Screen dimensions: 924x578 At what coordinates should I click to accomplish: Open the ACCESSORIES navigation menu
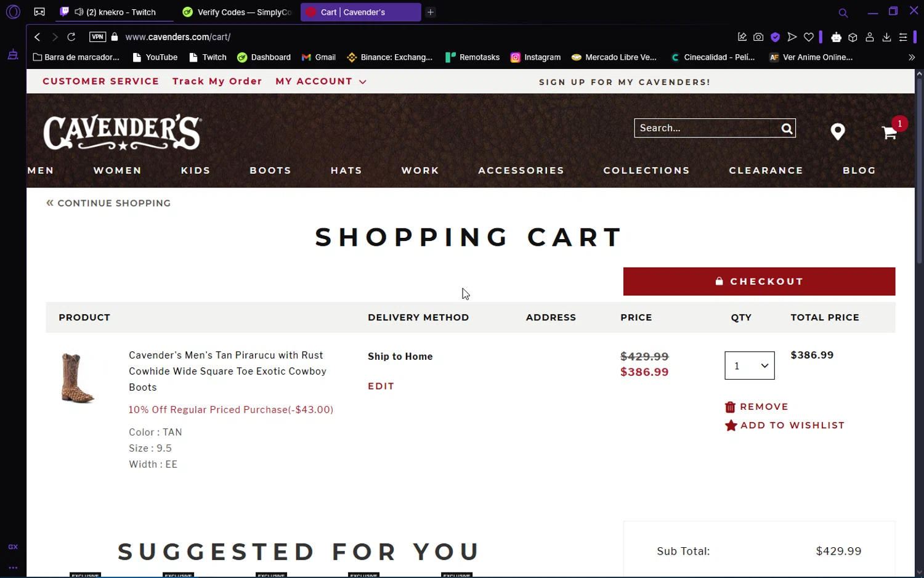pyautogui.click(x=521, y=171)
